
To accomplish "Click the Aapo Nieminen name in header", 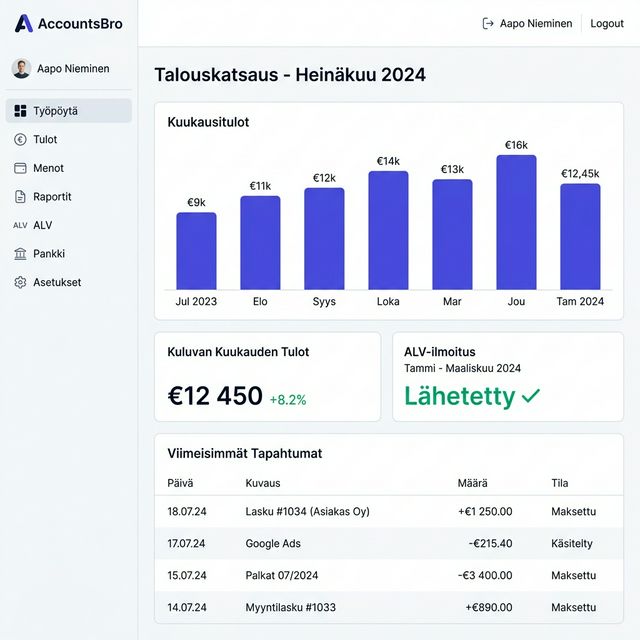I will click(x=536, y=24).
